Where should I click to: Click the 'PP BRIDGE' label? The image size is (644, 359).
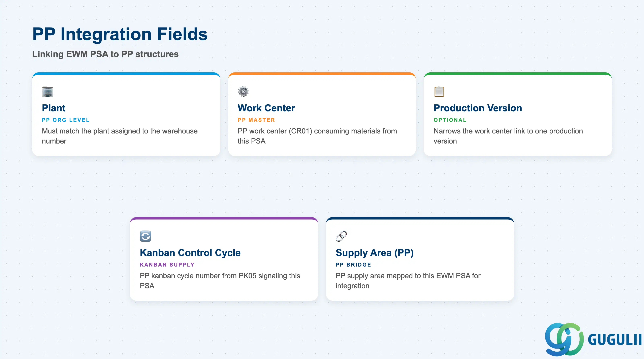pos(353,265)
